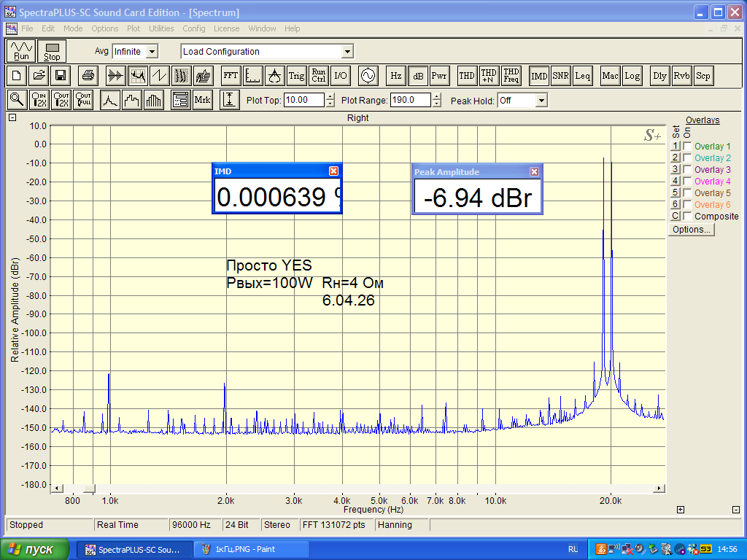747x560 pixels.
Task: Enable the Overlay 2 checkbox
Action: pyautogui.click(x=687, y=157)
